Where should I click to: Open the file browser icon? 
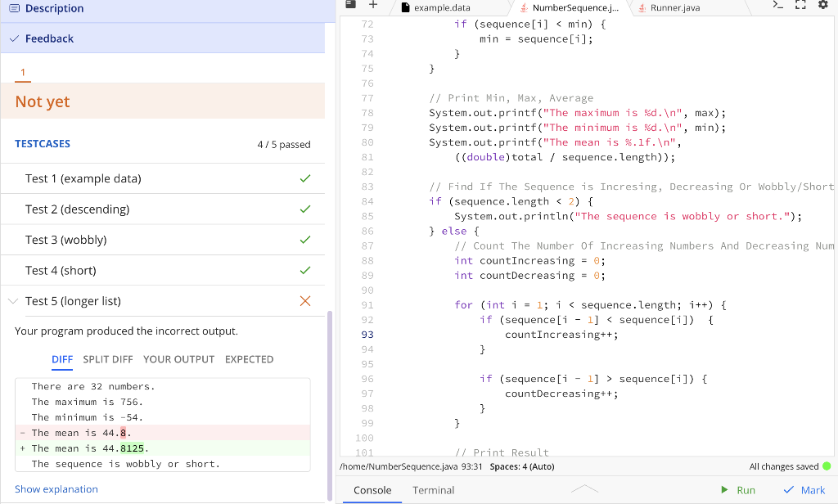(350, 5)
